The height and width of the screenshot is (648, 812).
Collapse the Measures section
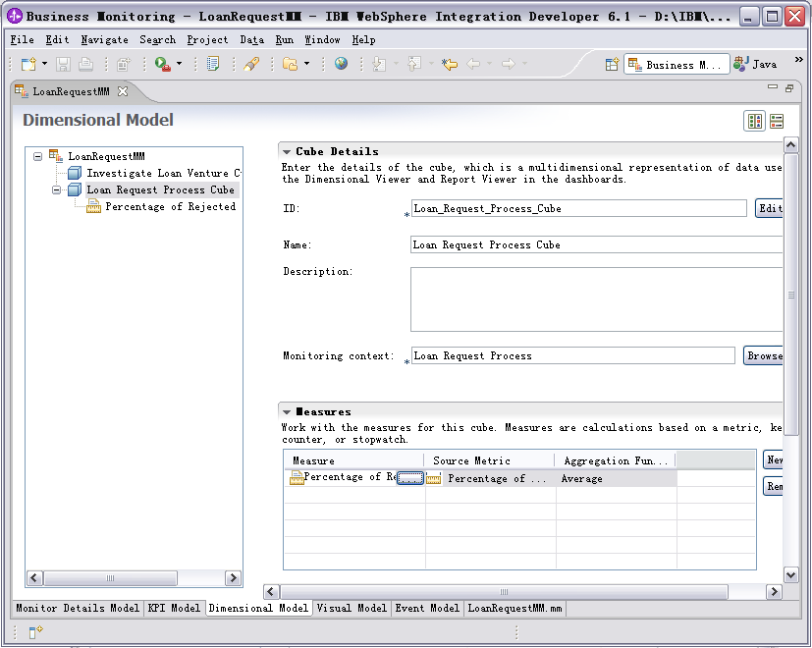click(x=287, y=412)
